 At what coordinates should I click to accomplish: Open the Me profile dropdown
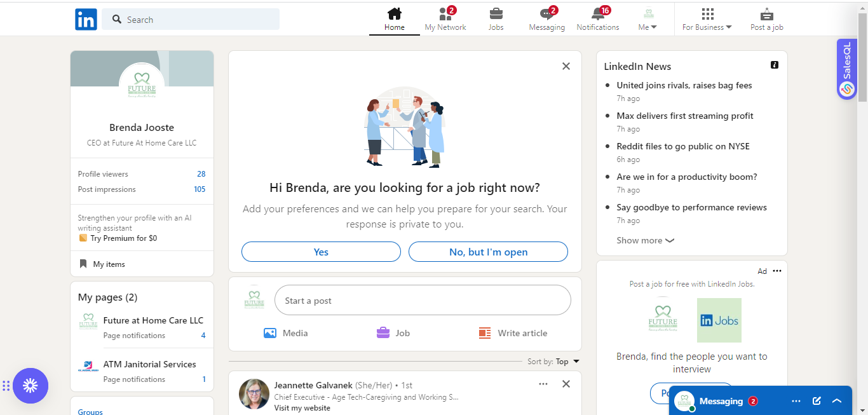coord(648,19)
